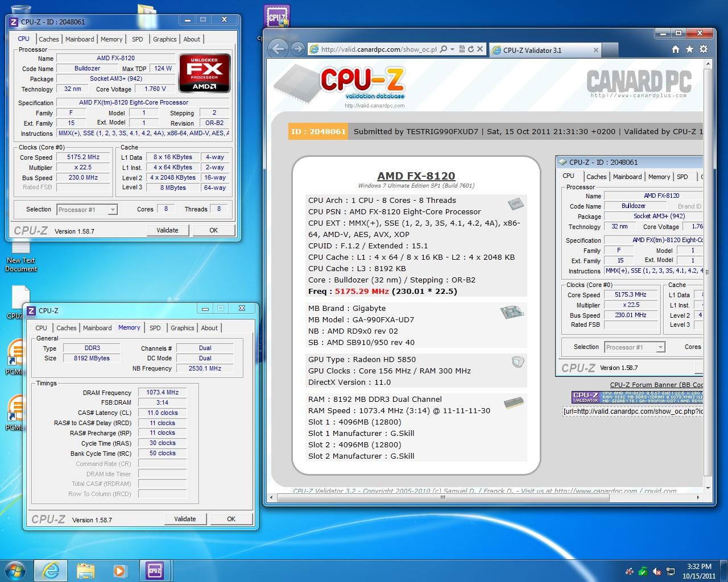Open the IE Tools gear menu
This screenshot has height=582, width=728.
(x=704, y=49)
